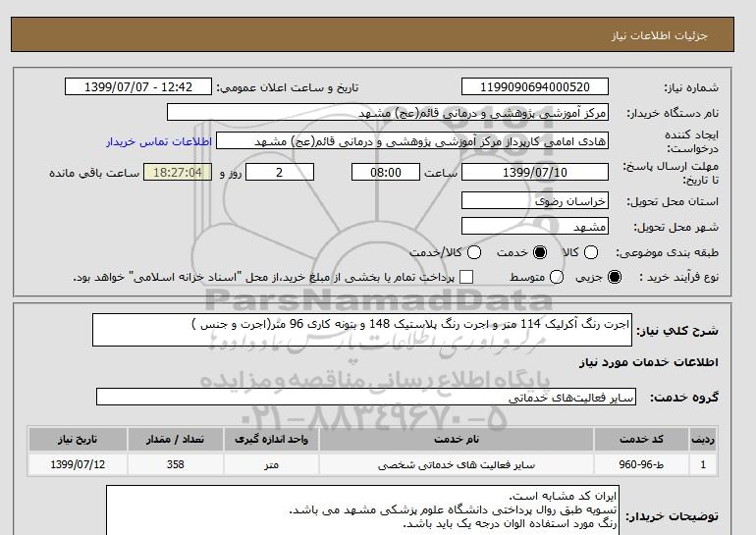Click service group field سایر فعالیت‌های خدماتی
The image size is (756, 535).
(x=366, y=397)
